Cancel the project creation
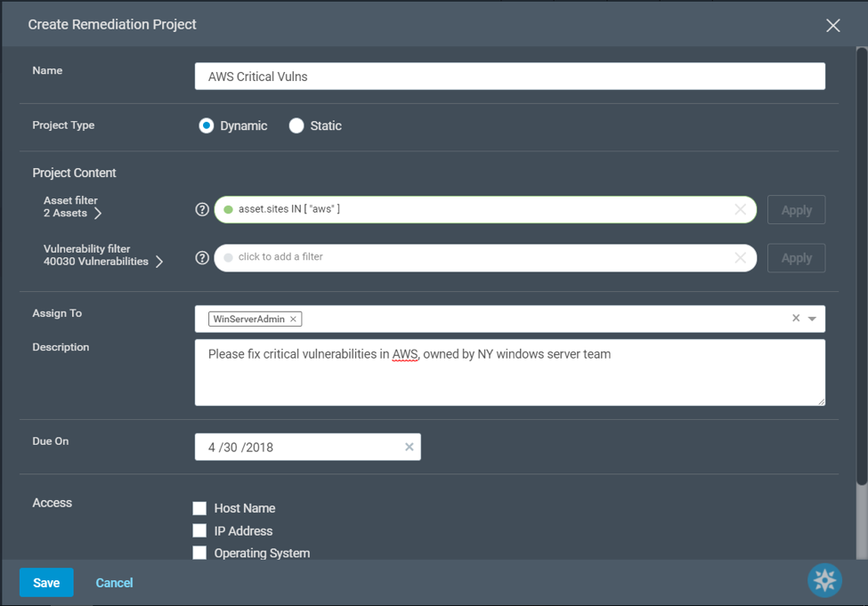The height and width of the screenshot is (606, 868). coord(114,582)
